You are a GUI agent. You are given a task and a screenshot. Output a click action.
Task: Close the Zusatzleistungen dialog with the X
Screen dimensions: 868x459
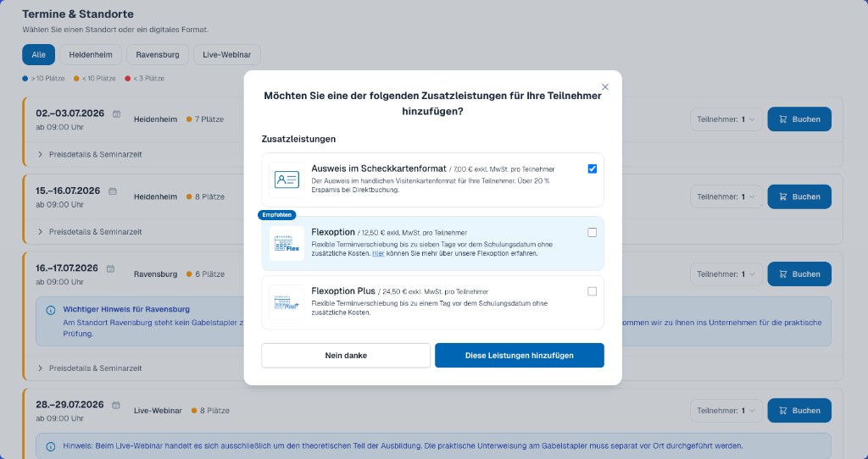605,87
